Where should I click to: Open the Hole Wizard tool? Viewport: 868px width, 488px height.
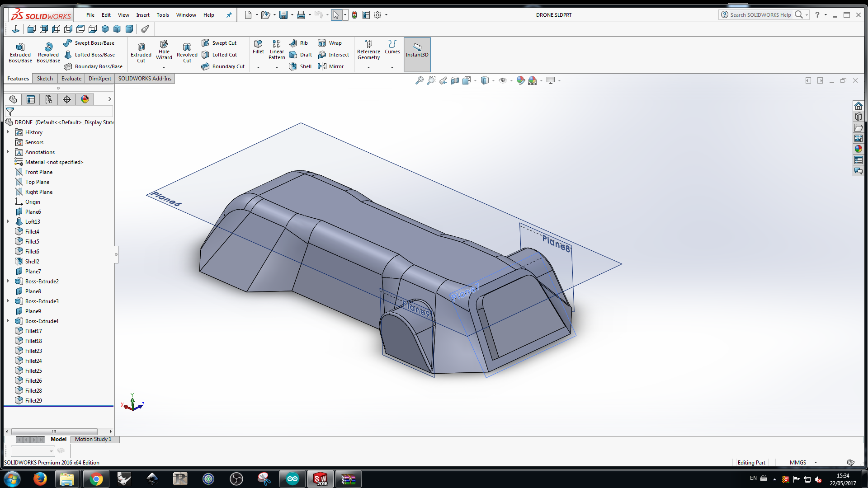coord(164,50)
